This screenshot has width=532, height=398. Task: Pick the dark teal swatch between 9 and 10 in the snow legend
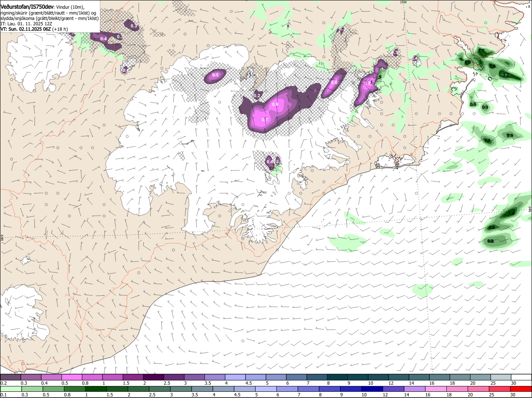[358, 377]
